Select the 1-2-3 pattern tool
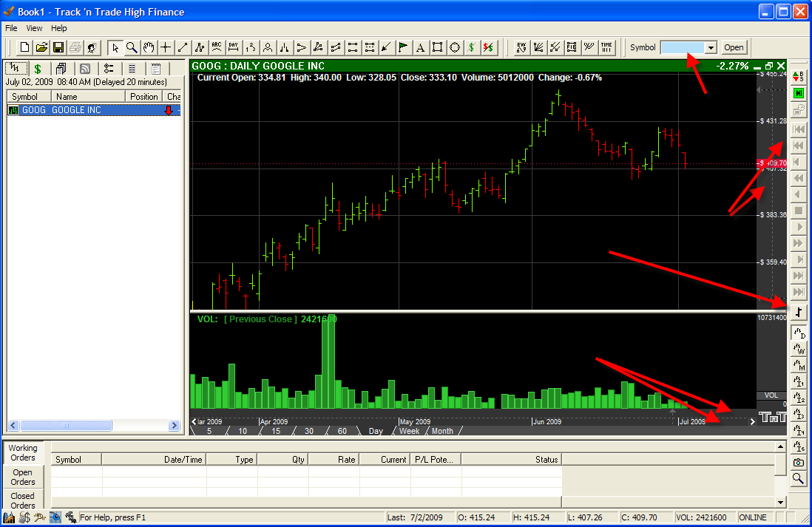 pos(251,47)
